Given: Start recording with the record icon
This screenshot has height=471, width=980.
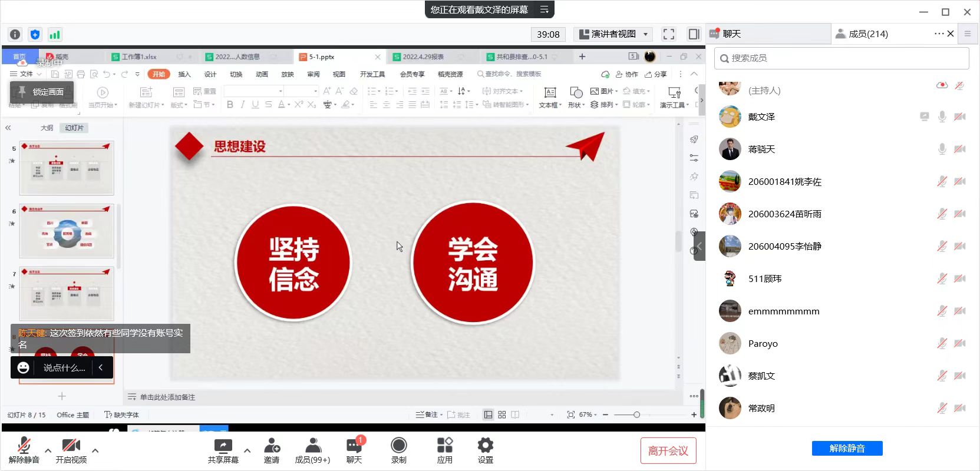Looking at the screenshot, I should tap(399, 446).
